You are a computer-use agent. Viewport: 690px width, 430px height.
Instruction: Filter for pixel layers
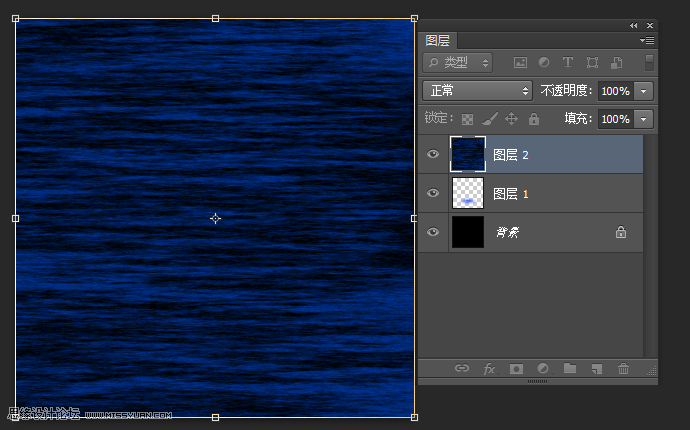[520, 62]
